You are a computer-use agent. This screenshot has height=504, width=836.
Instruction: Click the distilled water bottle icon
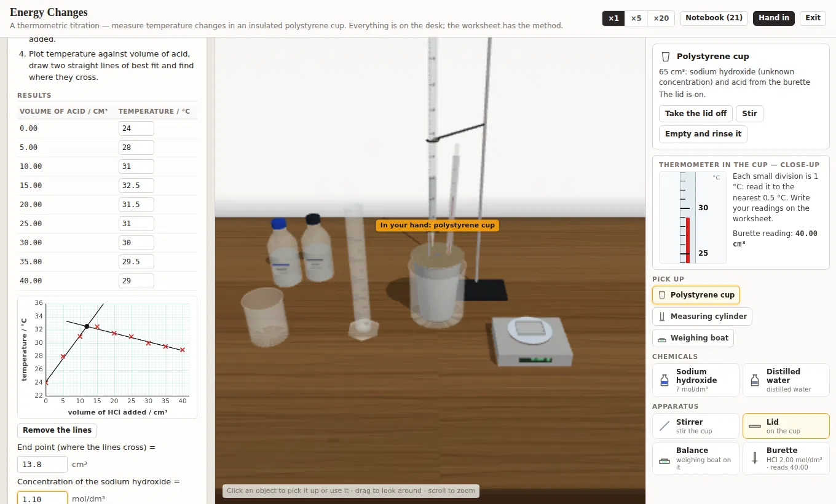pyautogui.click(x=755, y=380)
